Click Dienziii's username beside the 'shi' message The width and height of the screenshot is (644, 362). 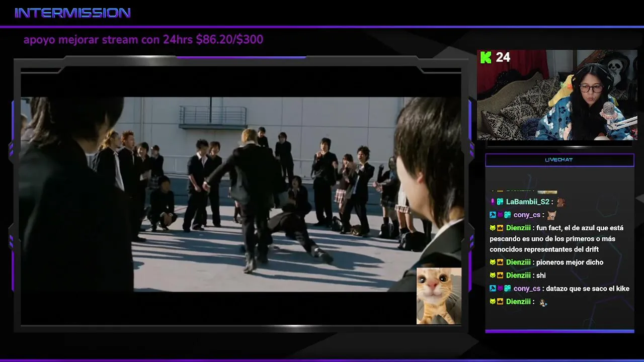coord(518,275)
